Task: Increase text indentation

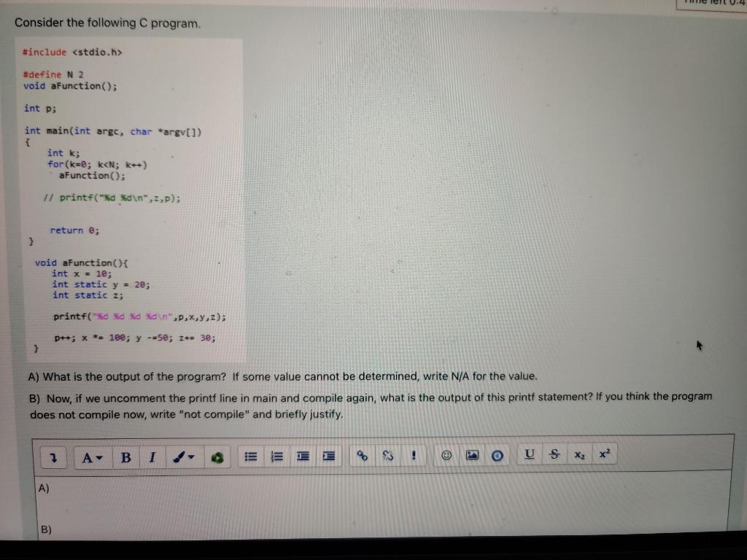Action: pyautogui.click(x=328, y=455)
